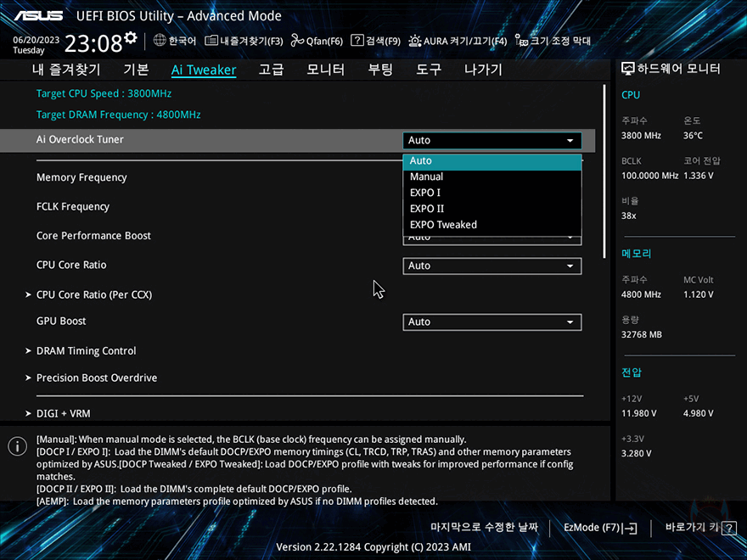
Task: Choose EXPO II option in dropdown list
Action: (x=492, y=209)
